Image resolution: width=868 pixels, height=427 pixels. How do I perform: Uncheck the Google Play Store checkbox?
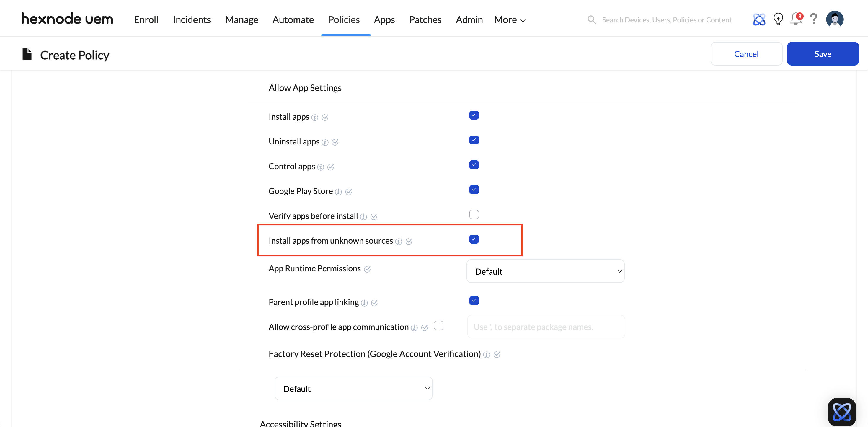point(474,190)
